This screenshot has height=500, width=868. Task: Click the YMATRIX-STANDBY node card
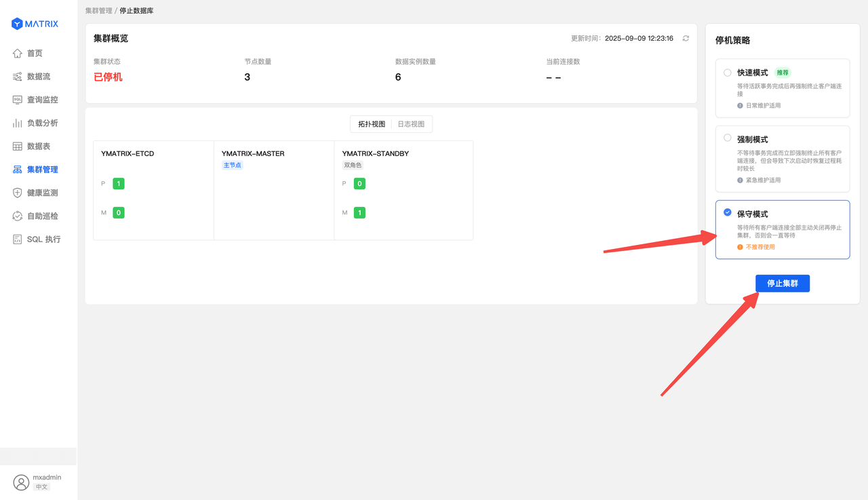point(403,191)
